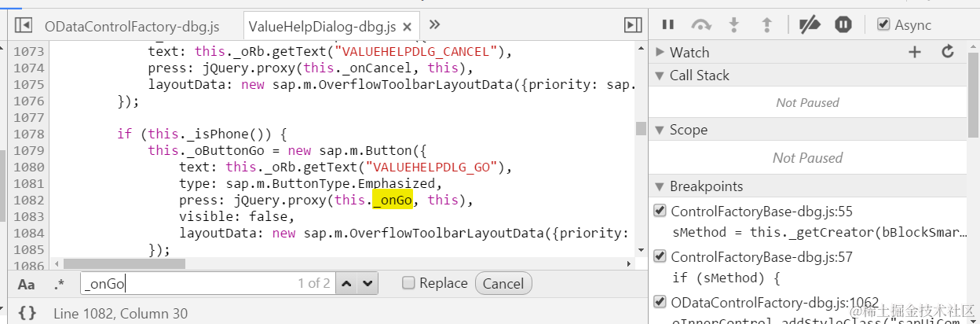Open the more tabs chevron menu
Screen dimensions: 980x324
434,25
